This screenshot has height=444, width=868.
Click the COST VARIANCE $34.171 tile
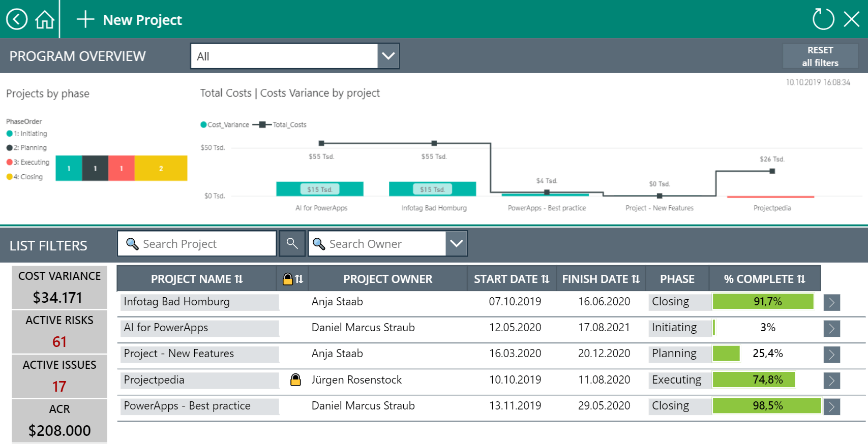[59, 287]
